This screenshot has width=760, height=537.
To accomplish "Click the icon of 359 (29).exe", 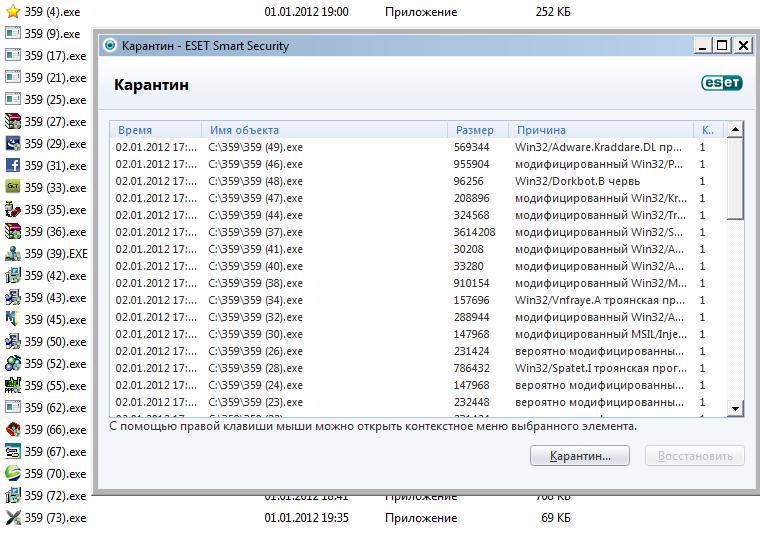I will 13,143.
